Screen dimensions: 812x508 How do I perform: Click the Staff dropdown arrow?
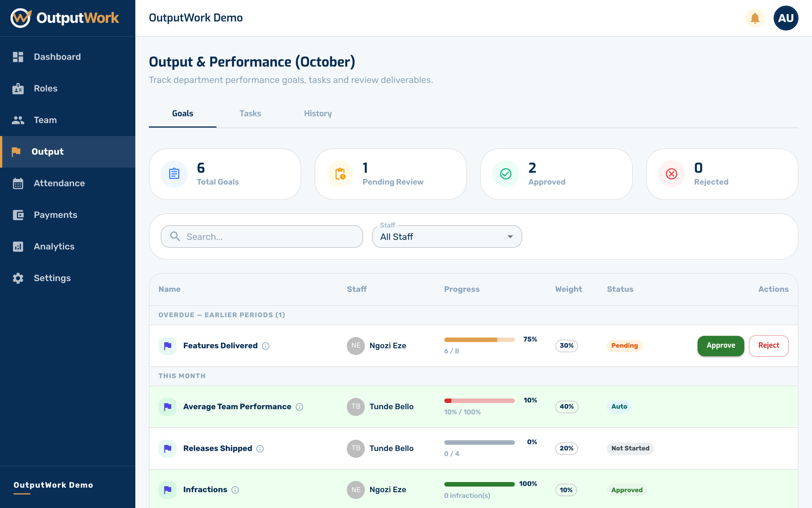[x=510, y=237]
